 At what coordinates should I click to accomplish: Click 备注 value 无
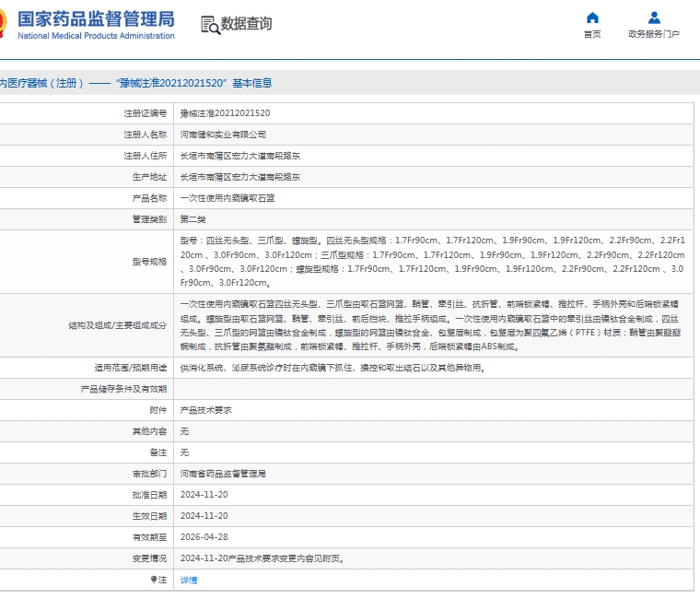tap(184, 452)
